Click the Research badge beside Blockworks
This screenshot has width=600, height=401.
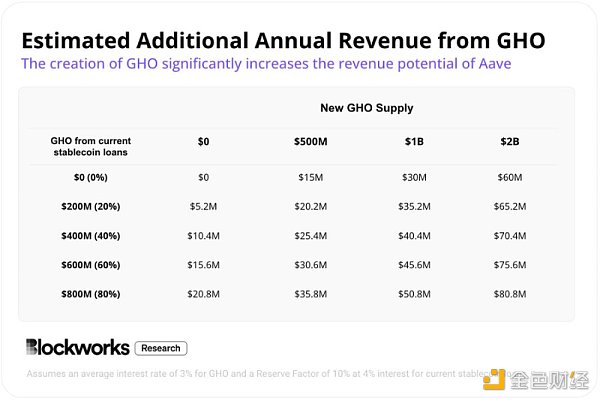pyautogui.click(x=160, y=348)
